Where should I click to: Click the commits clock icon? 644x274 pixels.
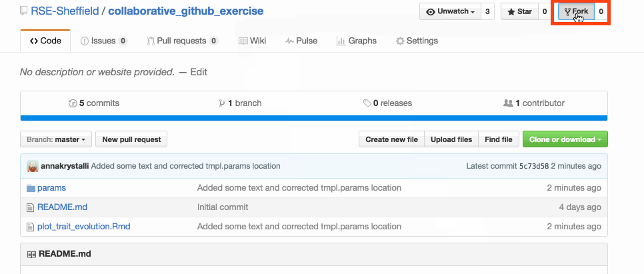72,103
